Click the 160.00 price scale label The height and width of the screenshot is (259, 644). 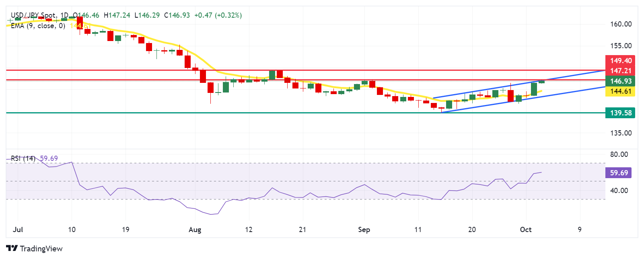point(621,24)
